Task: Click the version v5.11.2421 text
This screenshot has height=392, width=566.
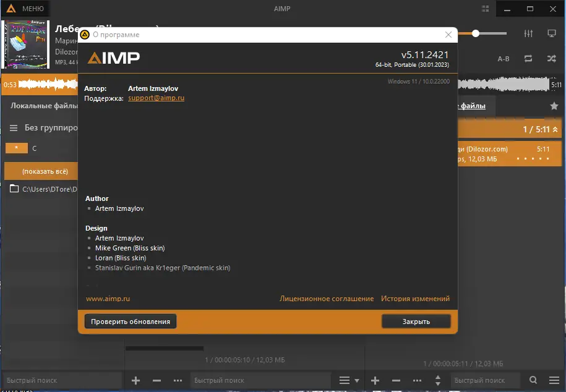Action: pyautogui.click(x=425, y=55)
